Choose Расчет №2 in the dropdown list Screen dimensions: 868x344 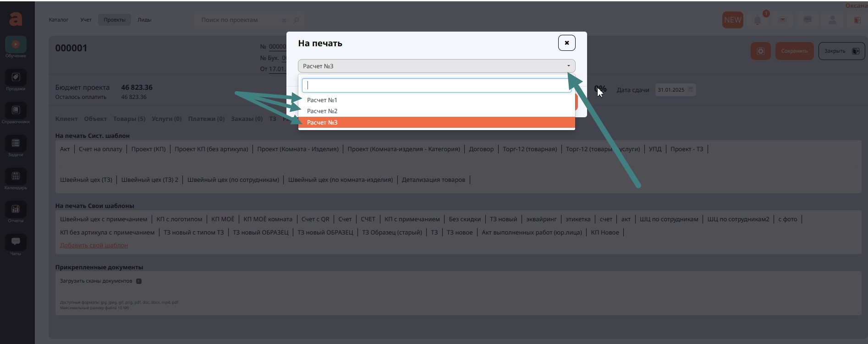(322, 111)
